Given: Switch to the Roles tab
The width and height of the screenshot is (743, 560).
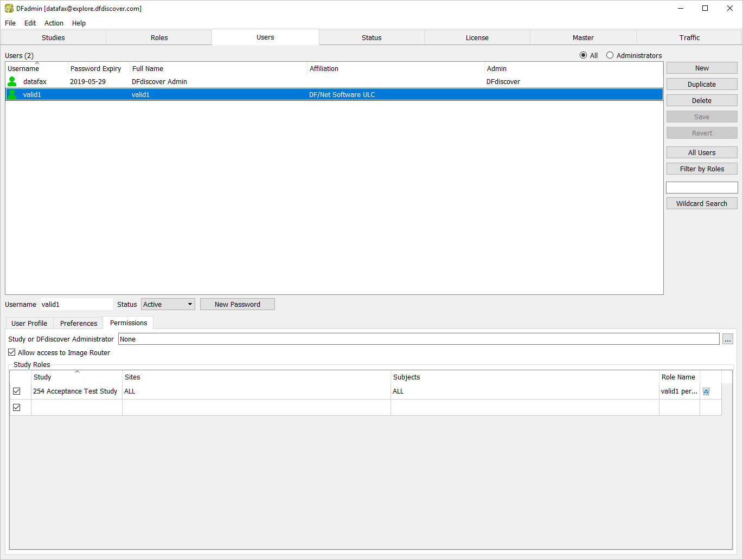Looking at the screenshot, I should click(x=159, y=37).
